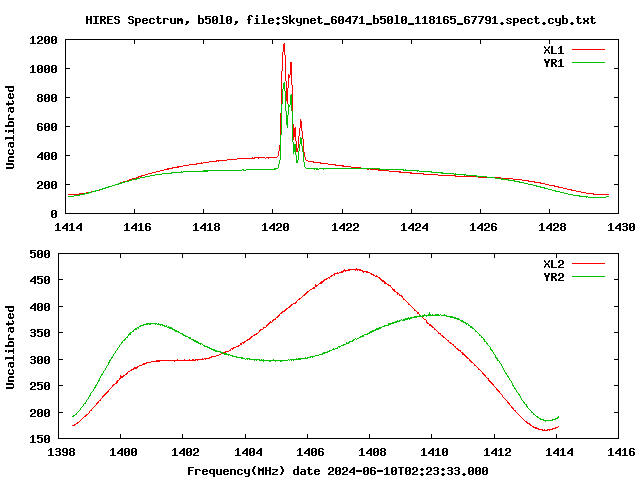Click the upper plot's Uncalibrated axis label
Screen dimensions: 640x480
click(x=10, y=127)
